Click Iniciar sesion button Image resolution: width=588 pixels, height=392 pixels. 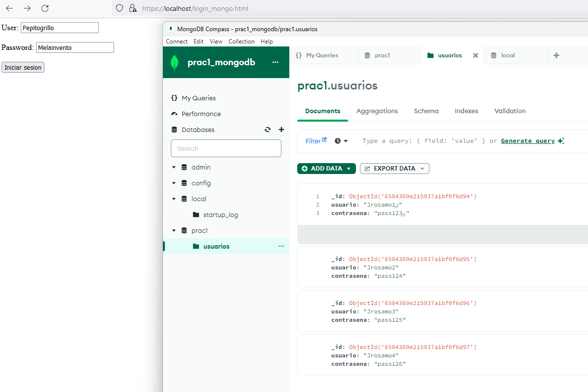tap(23, 67)
